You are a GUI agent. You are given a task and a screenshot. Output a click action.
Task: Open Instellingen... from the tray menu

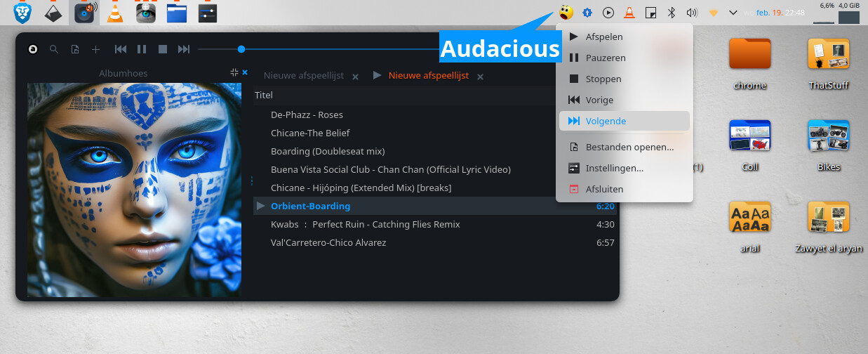[625, 168]
